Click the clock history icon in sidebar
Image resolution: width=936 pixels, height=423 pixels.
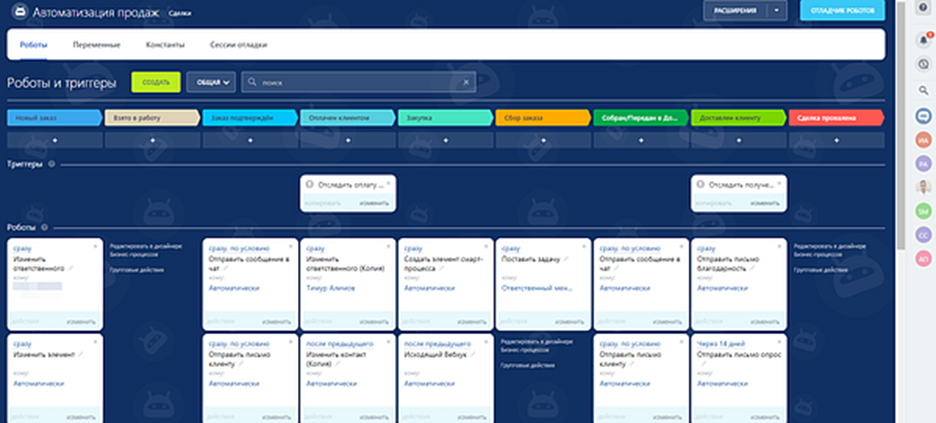923,65
